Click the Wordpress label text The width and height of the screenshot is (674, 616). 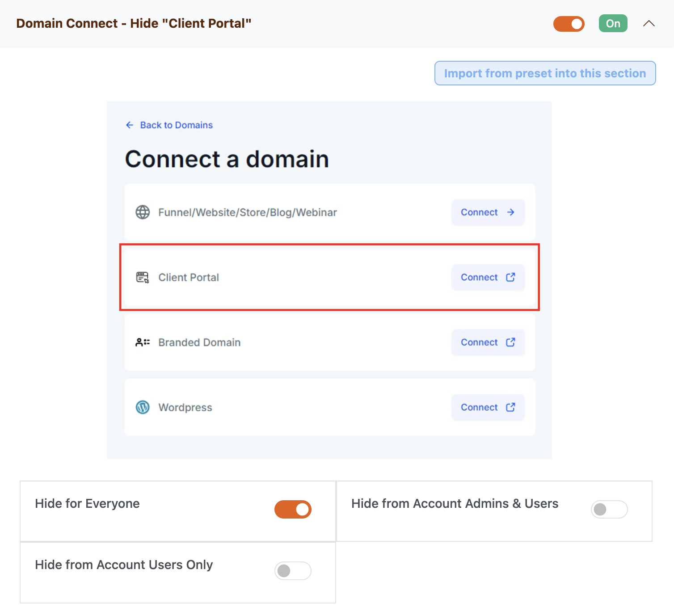(185, 408)
